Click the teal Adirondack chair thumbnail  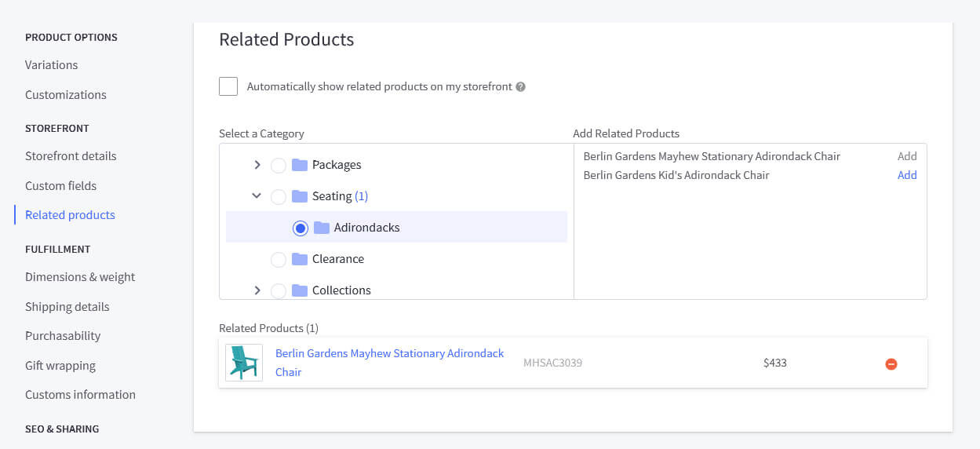coord(244,363)
